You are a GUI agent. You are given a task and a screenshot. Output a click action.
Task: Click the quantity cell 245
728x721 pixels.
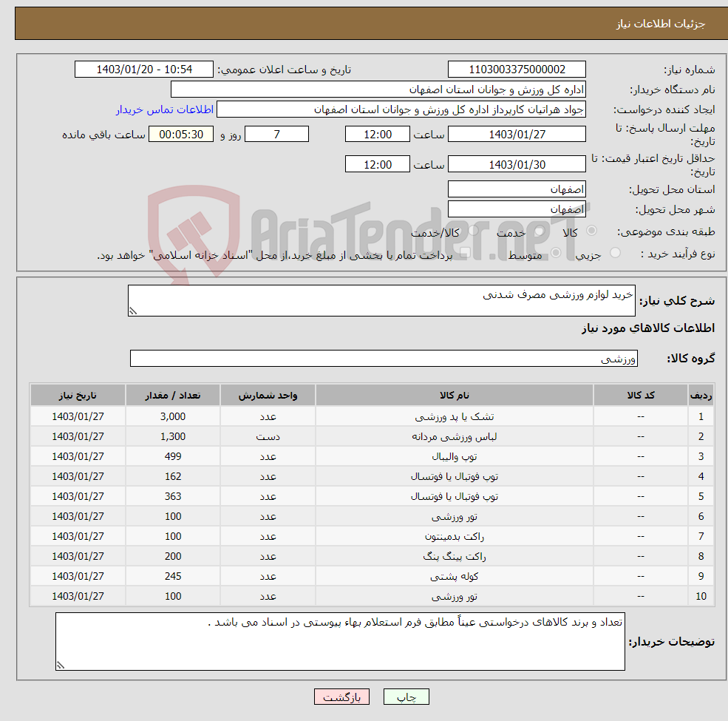[173, 577]
